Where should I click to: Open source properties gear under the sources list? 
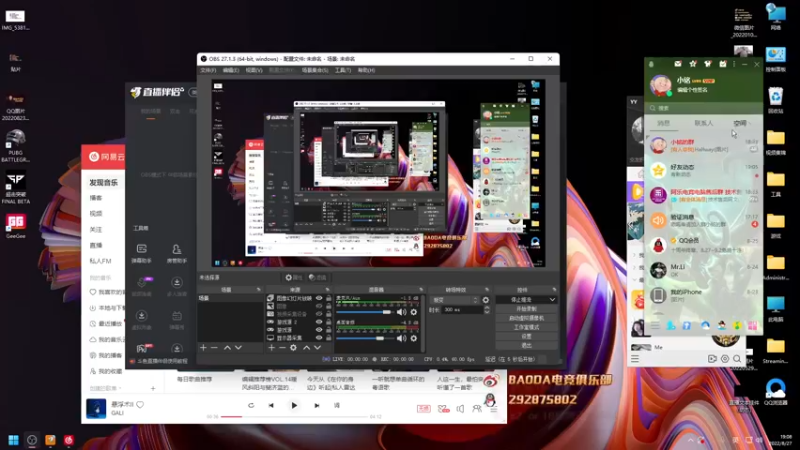tap(293, 347)
